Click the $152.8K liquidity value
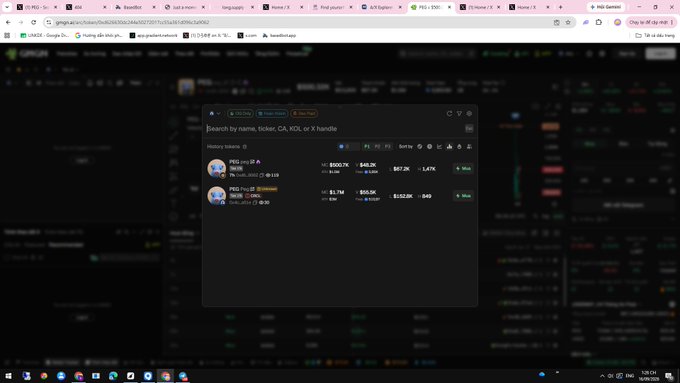This screenshot has width=680, height=383. click(403, 196)
